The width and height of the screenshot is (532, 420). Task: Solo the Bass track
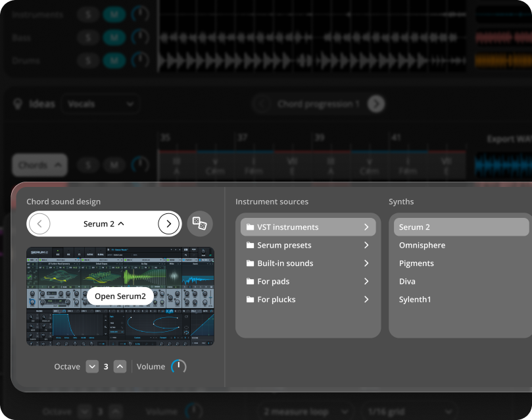88,38
